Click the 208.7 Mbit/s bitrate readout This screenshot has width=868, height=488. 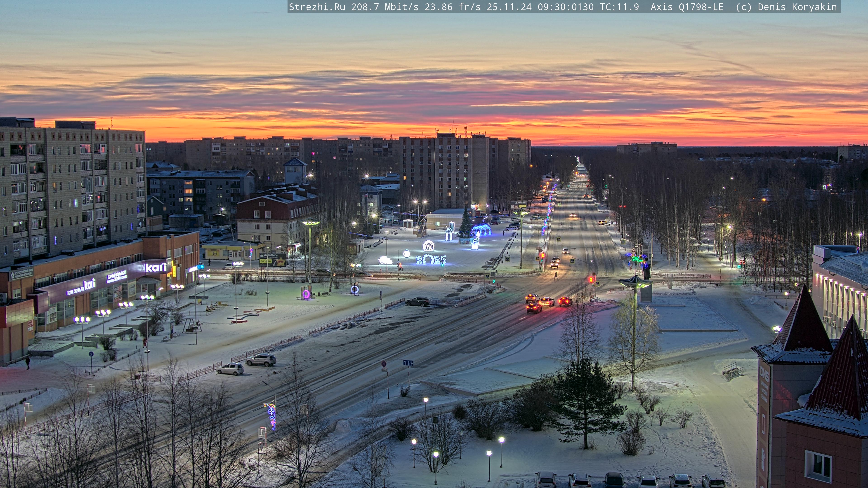[385, 7]
